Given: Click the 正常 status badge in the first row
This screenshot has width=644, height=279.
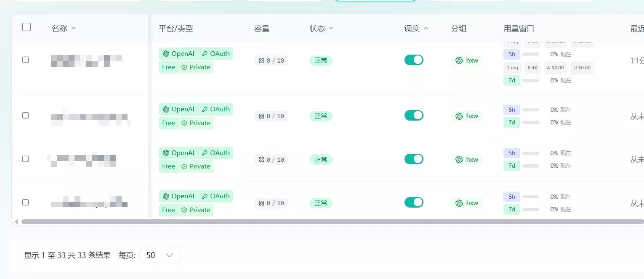Looking at the screenshot, I should (x=321, y=61).
